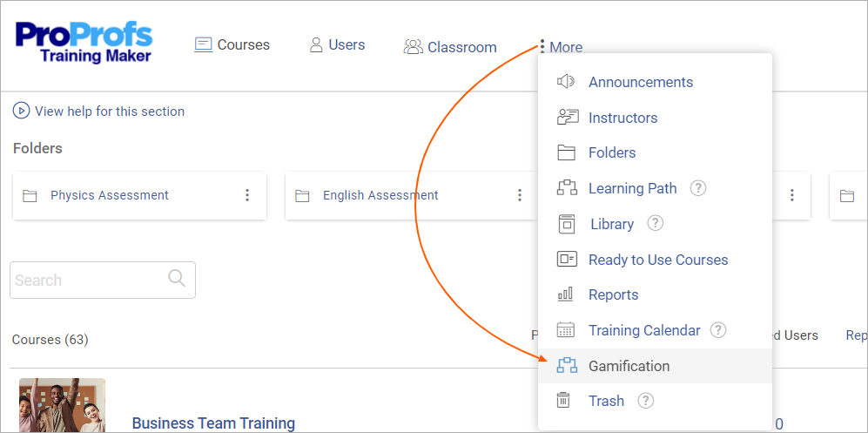The image size is (868, 433).
Task: Click the Trash help question mark icon
Action: pos(645,401)
